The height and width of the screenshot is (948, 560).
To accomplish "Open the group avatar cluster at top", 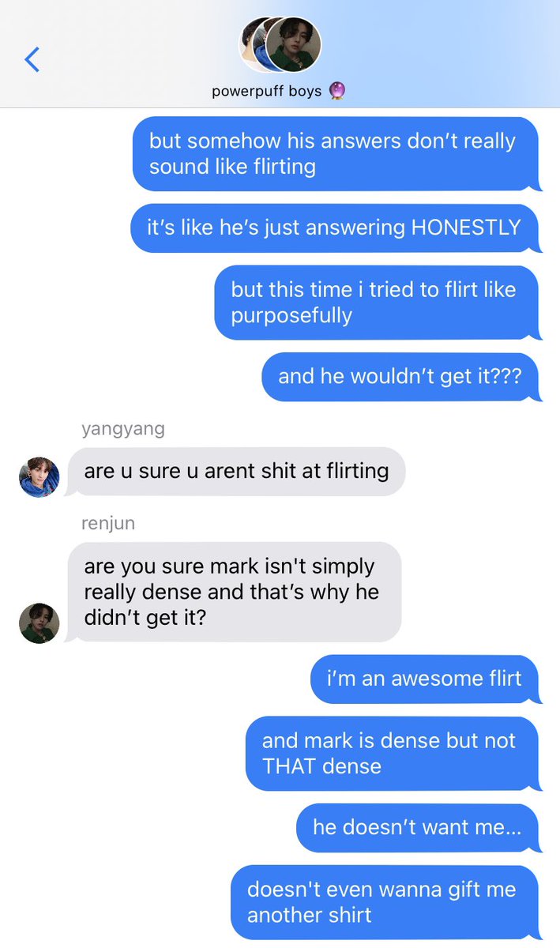I will [280, 44].
